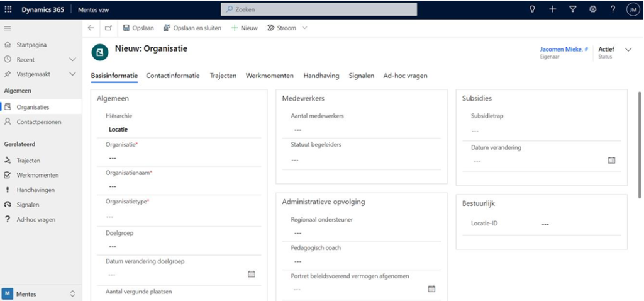
Task: Click the lightbulb assistant icon
Action: click(x=532, y=9)
